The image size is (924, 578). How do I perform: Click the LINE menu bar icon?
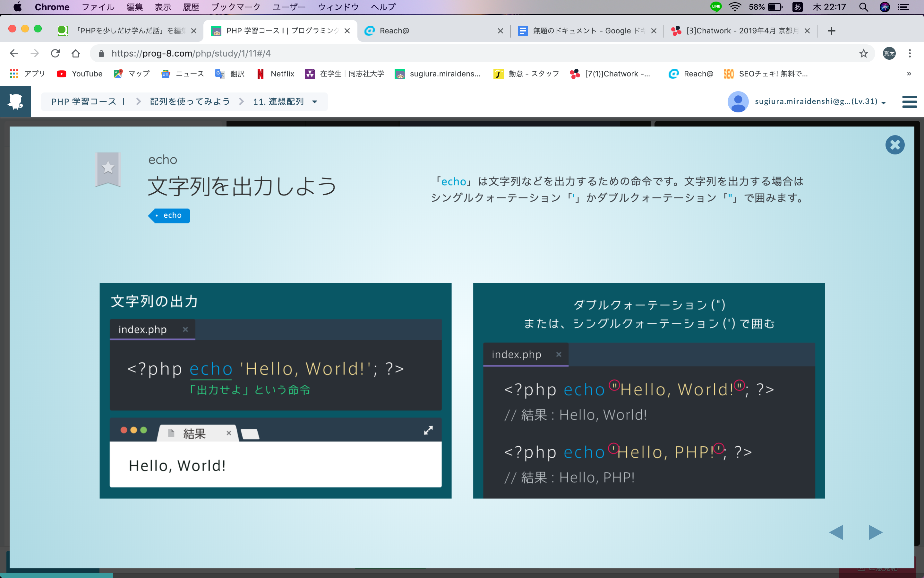pos(716,7)
